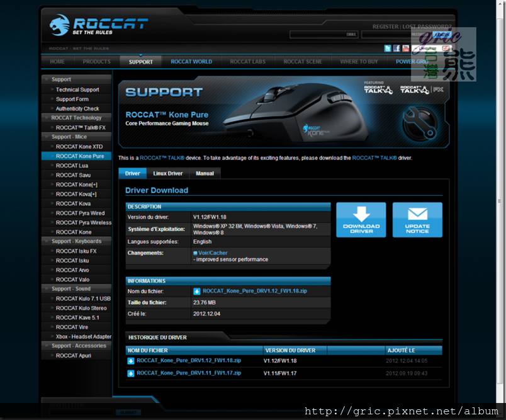Open the Where to Buy menu item
The height and width of the screenshot is (420, 506).
359,62
